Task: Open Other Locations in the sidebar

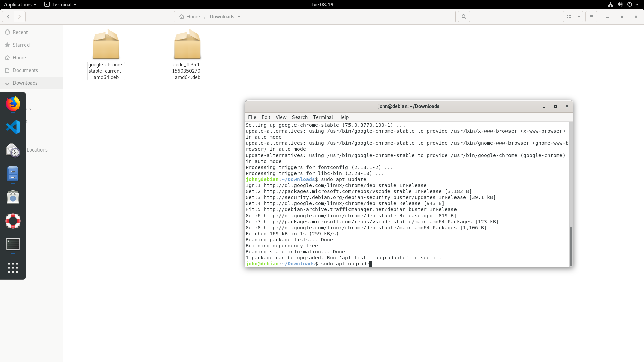Action: point(37,150)
